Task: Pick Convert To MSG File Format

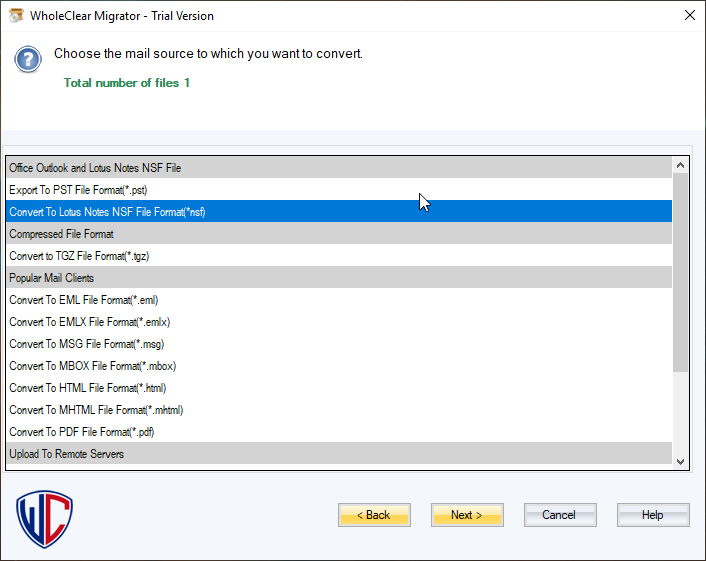Action: 339,344
